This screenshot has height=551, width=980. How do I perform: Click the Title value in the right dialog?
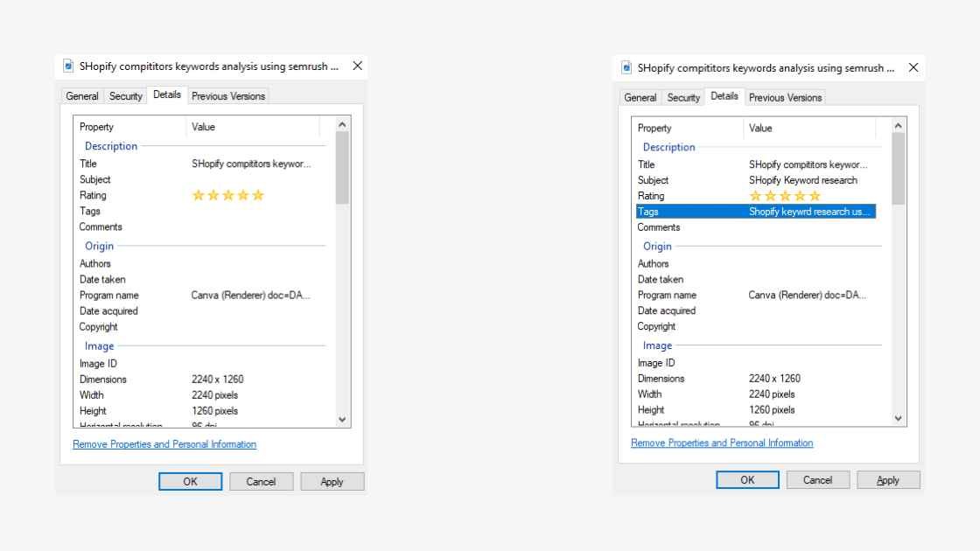tap(808, 165)
